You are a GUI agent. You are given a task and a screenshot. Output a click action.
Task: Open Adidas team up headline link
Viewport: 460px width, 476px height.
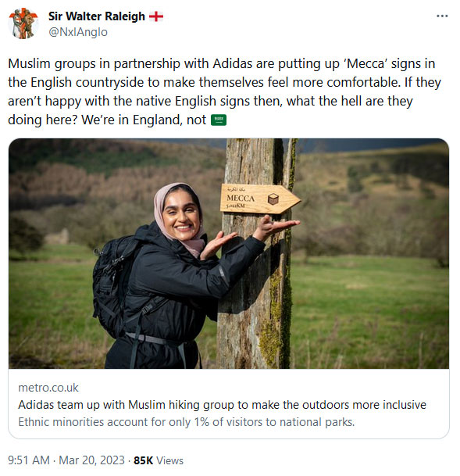click(222, 405)
